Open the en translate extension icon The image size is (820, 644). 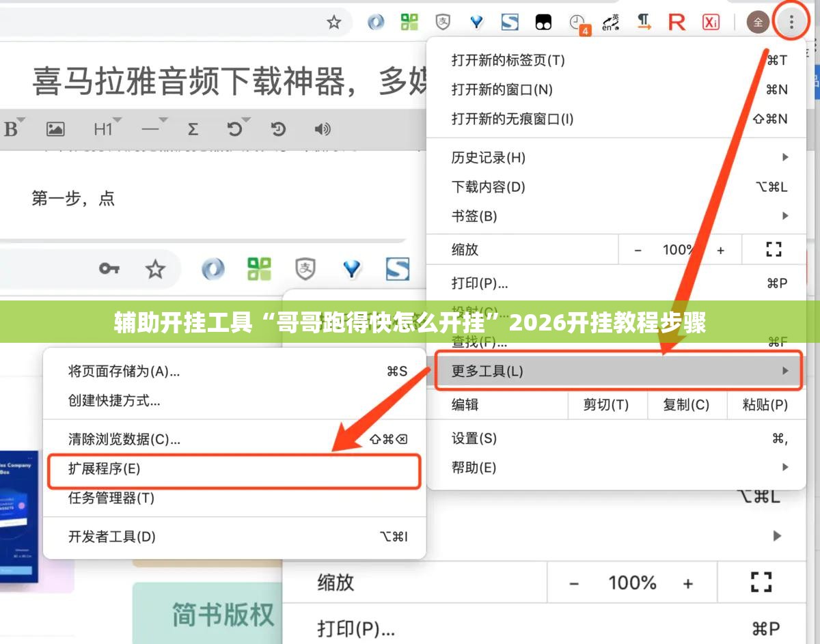[x=610, y=23]
